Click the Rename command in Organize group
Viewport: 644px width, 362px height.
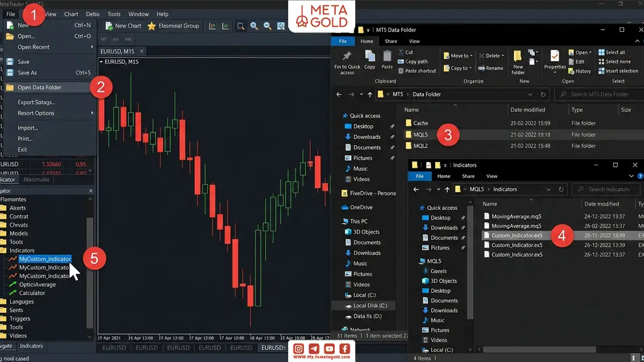pyautogui.click(x=491, y=68)
